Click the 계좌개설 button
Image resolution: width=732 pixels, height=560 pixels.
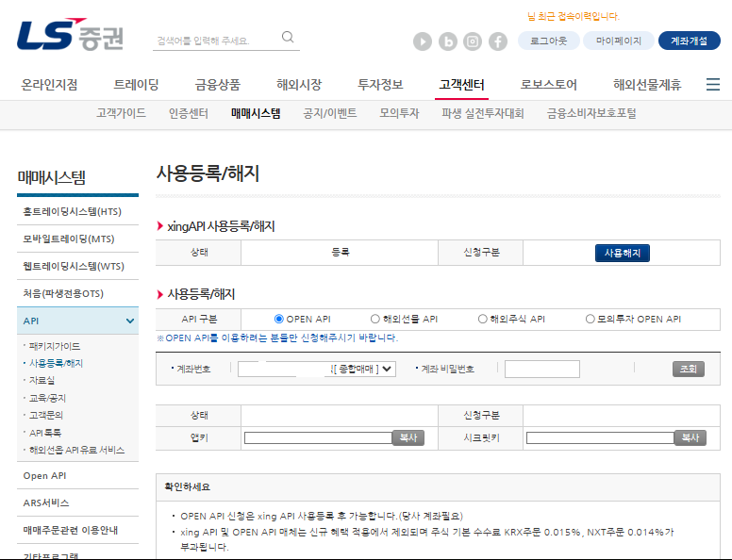pos(689,41)
